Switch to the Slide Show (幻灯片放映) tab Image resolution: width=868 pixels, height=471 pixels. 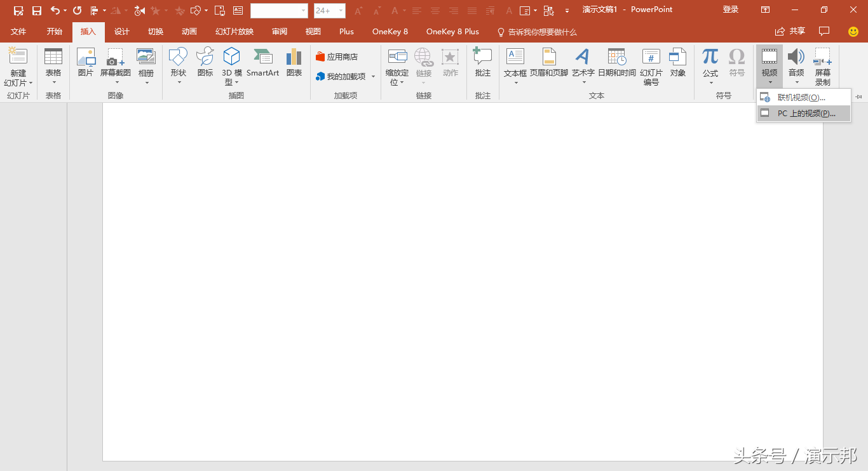(x=234, y=32)
